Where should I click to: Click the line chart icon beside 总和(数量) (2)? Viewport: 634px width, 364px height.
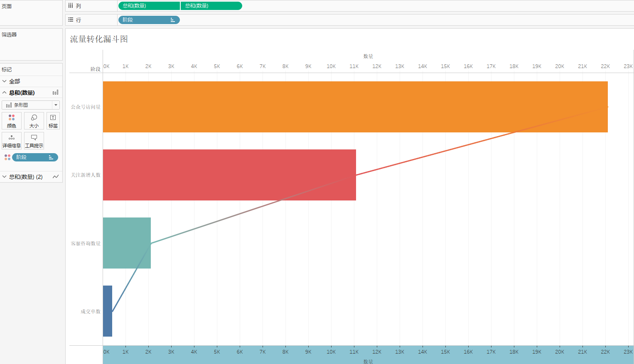pyautogui.click(x=56, y=177)
